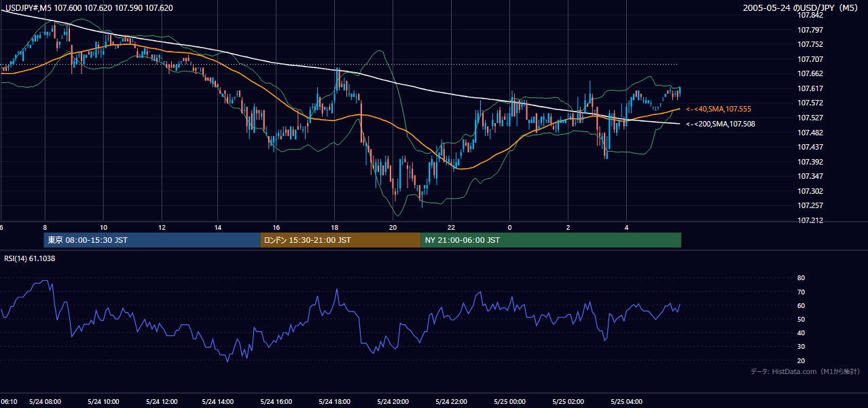Click RSI scale level 20 on right axis
The width and height of the screenshot is (868, 408).
coord(801,360)
